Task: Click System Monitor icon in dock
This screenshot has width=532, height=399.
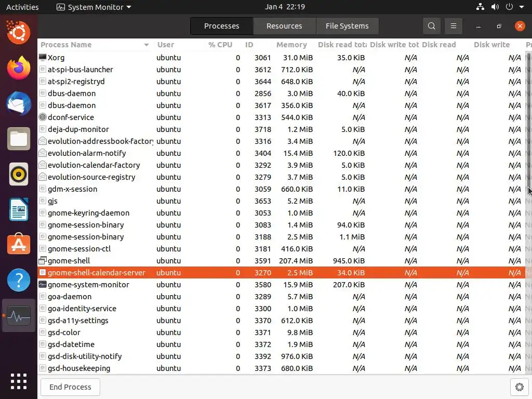Action: tap(19, 315)
